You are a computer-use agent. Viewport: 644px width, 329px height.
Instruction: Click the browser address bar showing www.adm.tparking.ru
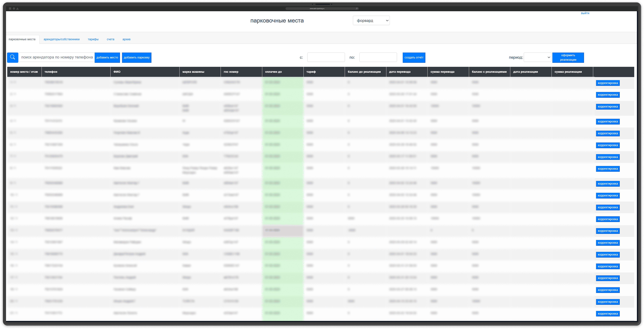322,9
